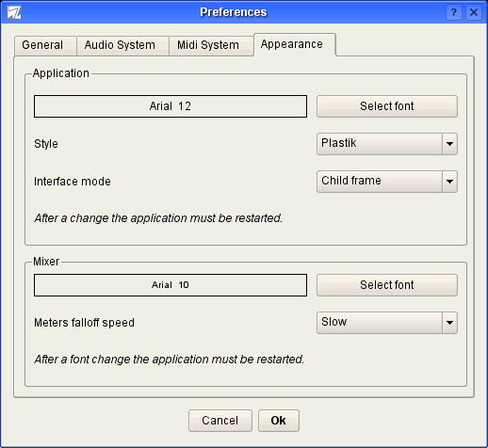
Task: Expand the Style dropdown arrow
Action: (449, 144)
